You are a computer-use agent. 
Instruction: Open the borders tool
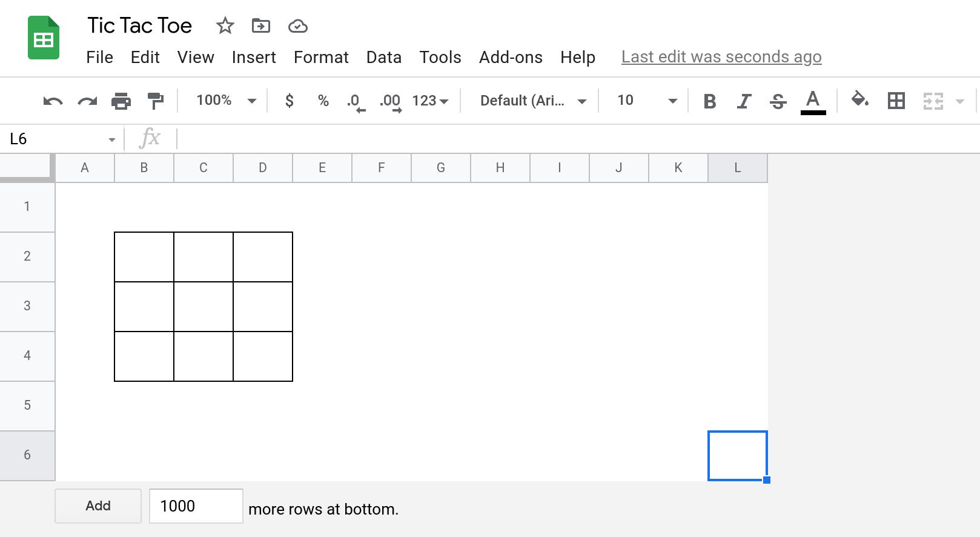point(896,101)
